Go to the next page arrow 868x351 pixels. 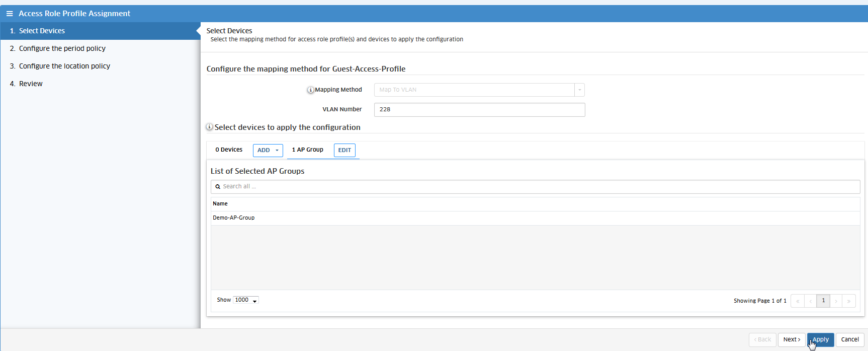tap(836, 301)
